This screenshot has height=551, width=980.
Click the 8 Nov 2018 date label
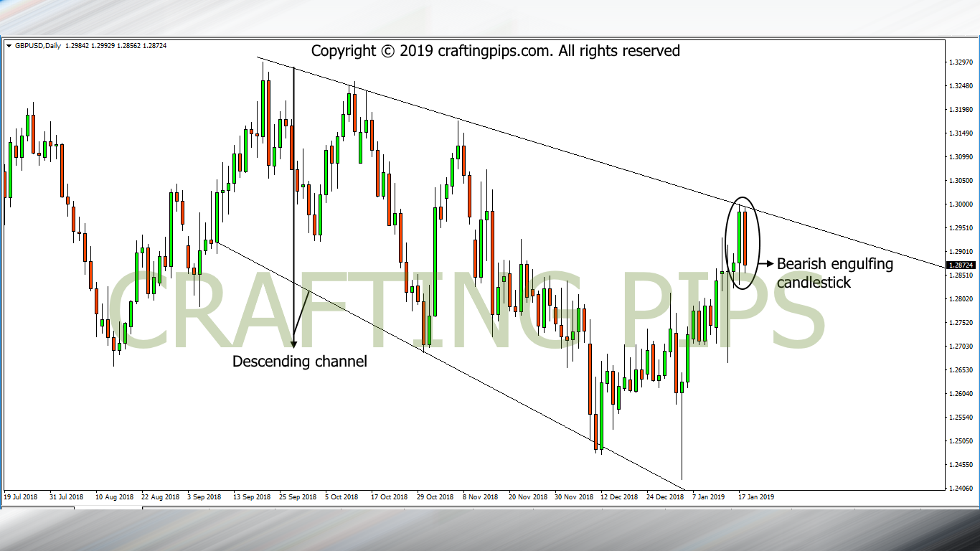pyautogui.click(x=480, y=496)
